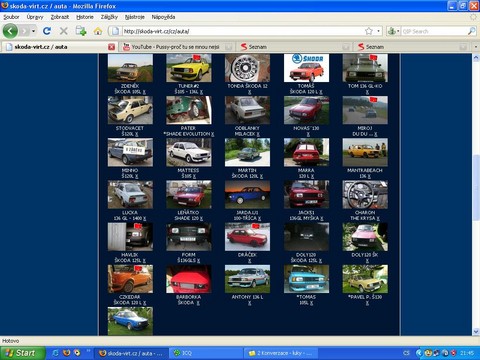Close the skoda-virt.cz tab with red X
This screenshot has width=480, height=360.
[x=112, y=47]
